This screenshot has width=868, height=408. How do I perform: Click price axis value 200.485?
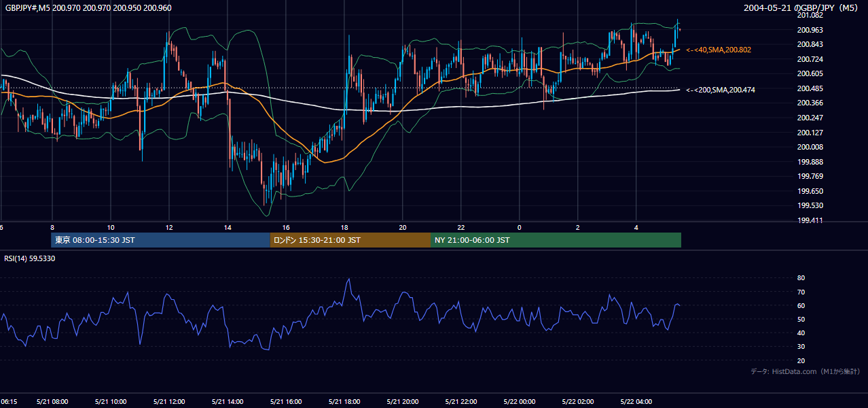pyautogui.click(x=810, y=88)
